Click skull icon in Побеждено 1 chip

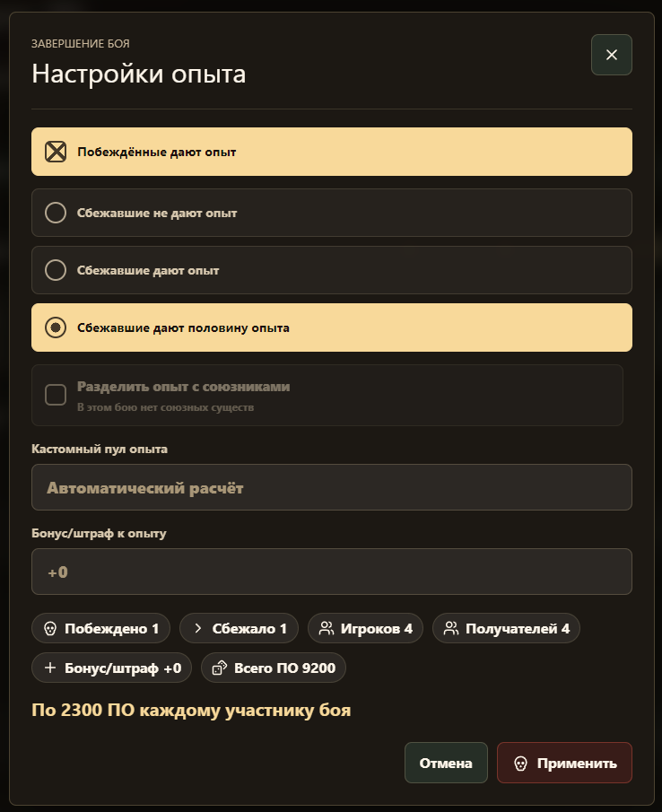[x=50, y=629]
